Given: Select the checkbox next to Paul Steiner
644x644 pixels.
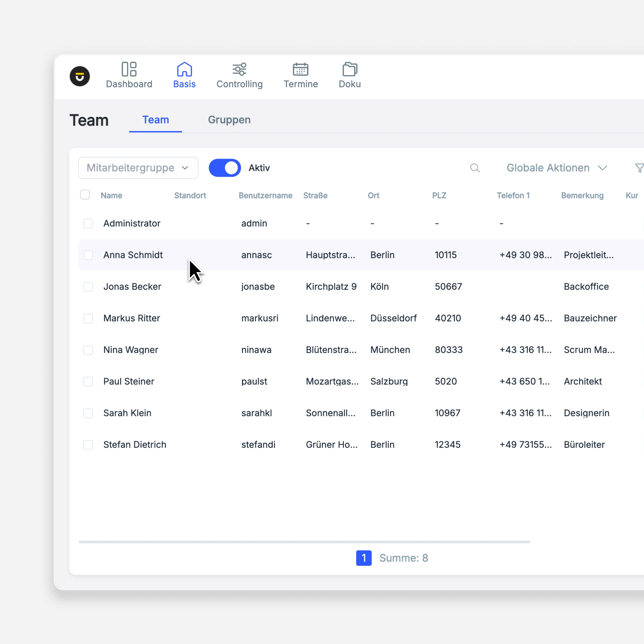Looking at the screenshot, I should [88, 382].
